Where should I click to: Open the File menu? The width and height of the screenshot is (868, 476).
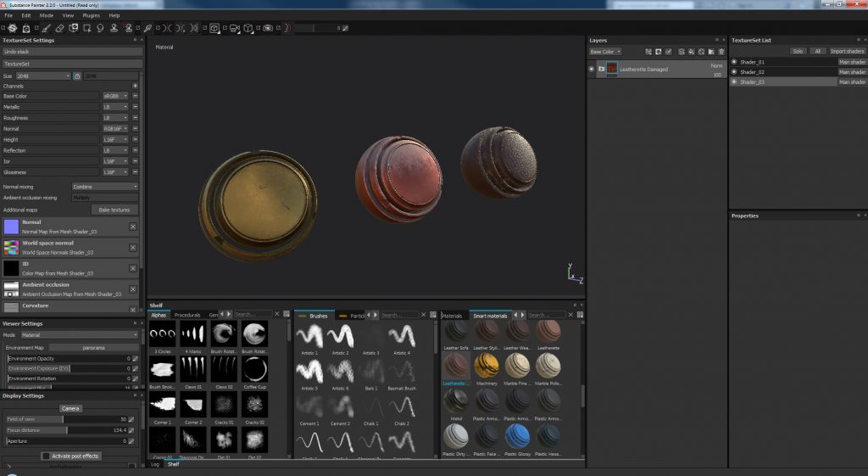pos(8,15)
